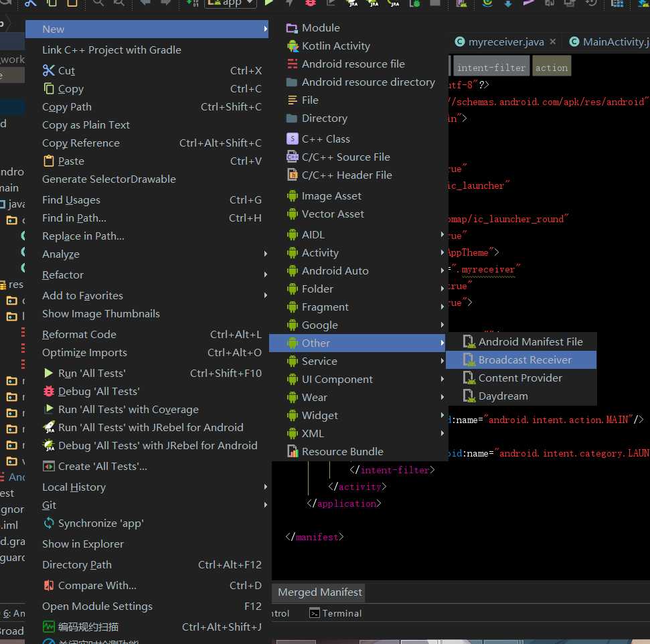The width and height of the screenshot is (650, 644).
Task: Select Broadcast Receiver in the Other submenu
Action: tap(521, 359)
